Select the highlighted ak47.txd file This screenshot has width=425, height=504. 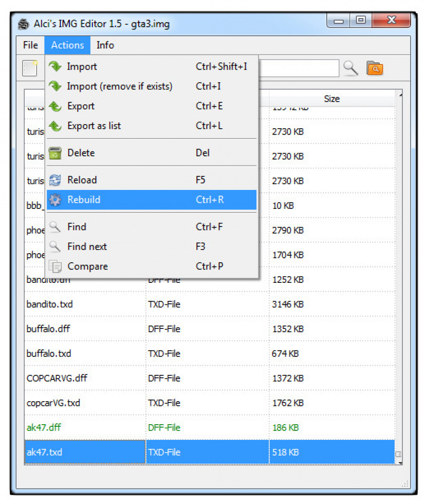(x=209, y=452)
